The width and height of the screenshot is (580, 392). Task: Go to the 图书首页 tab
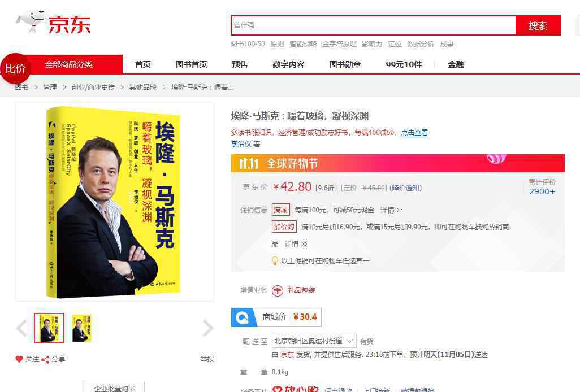(x=191, y=64)
